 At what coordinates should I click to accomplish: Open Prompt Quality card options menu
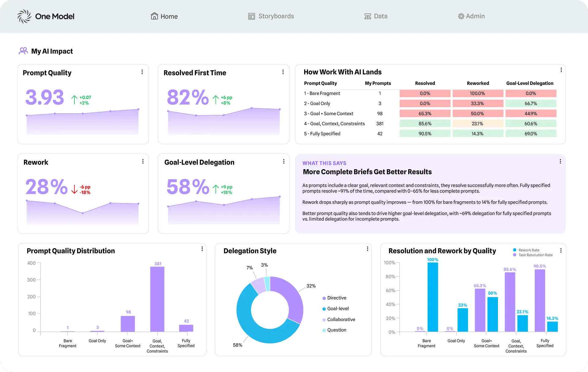point(142,72)
